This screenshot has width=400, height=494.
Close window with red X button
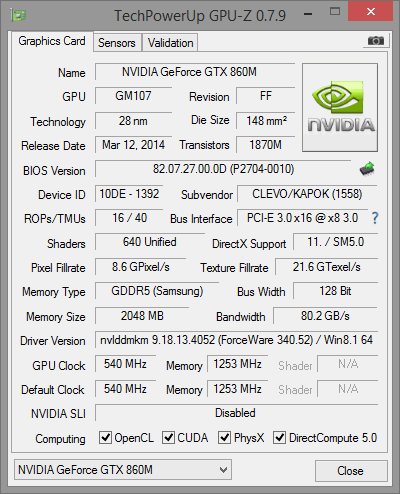[x=370, y=12]
